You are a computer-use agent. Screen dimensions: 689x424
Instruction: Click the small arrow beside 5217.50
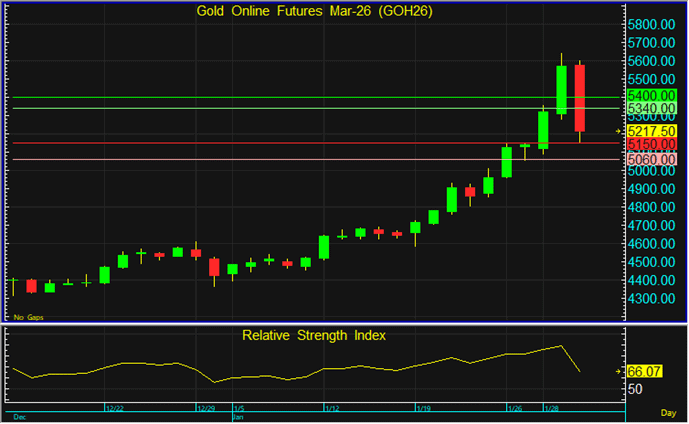620,131
